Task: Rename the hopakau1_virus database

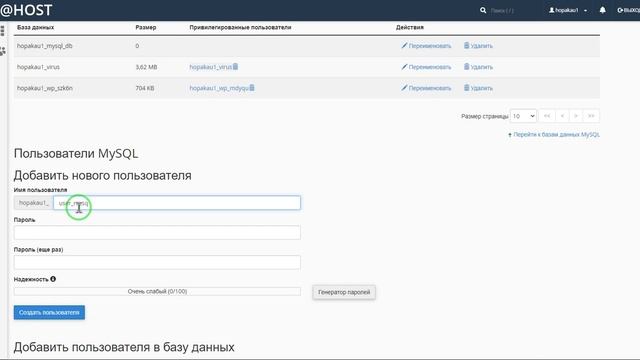Action: pos(426,67)
